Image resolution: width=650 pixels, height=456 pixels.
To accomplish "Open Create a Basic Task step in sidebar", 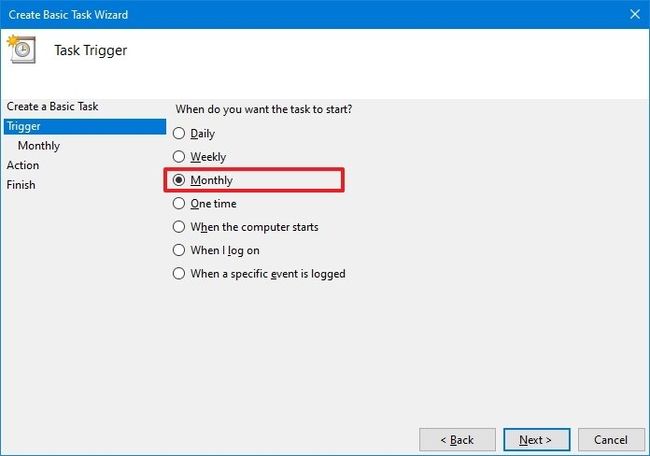I will [52, 107].
